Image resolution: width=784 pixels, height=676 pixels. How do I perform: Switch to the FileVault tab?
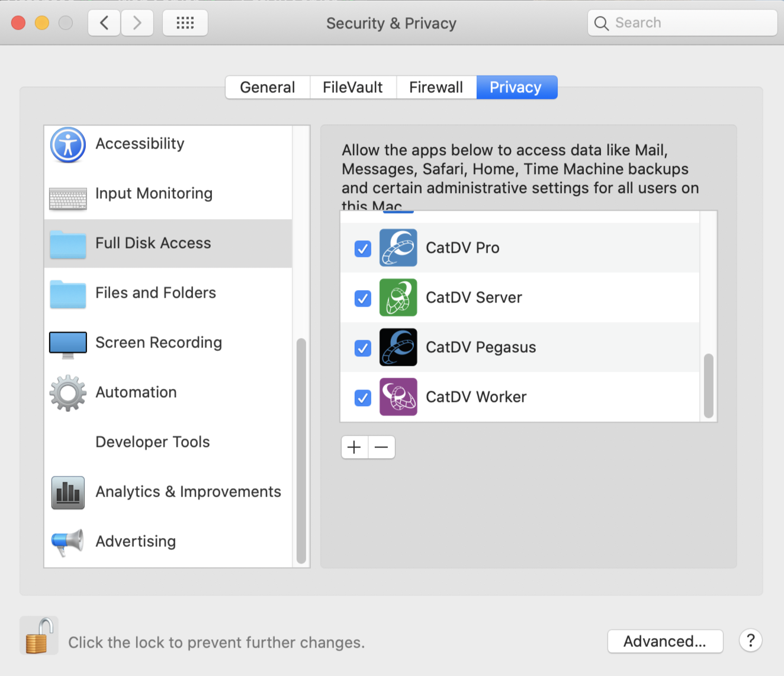tap(353, 87)
